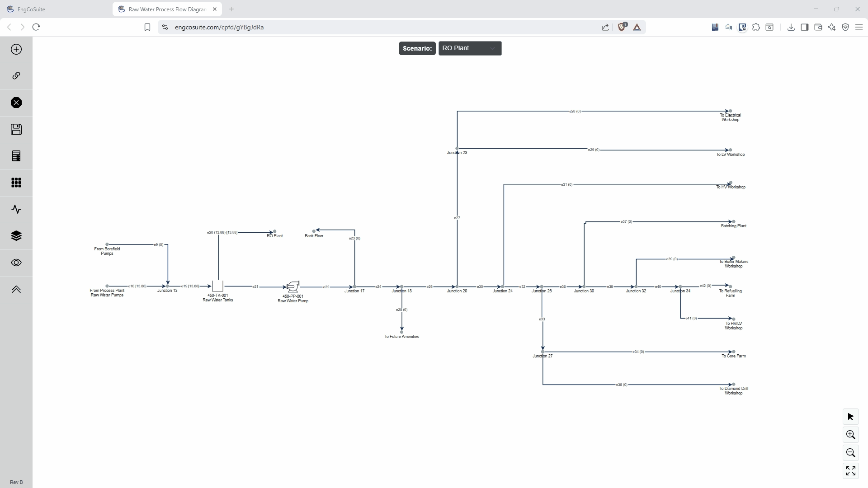Click the stream label 'e20 (13.88) [13.88]'

pos(222,232)
